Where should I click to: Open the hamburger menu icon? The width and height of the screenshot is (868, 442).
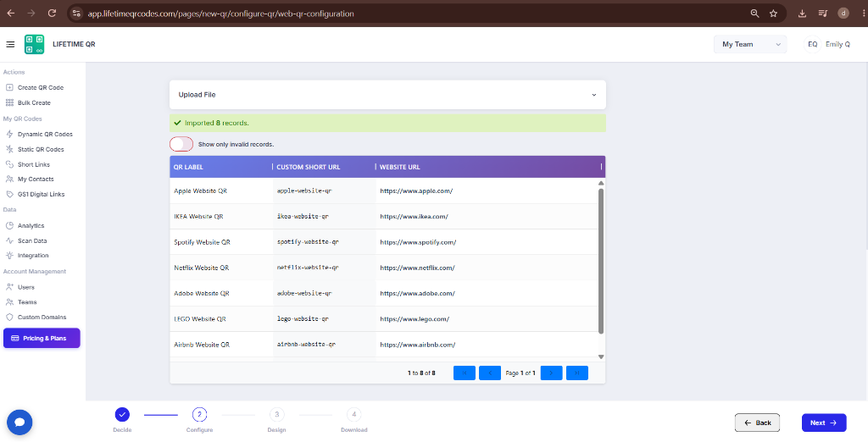[x=10, y=44]
